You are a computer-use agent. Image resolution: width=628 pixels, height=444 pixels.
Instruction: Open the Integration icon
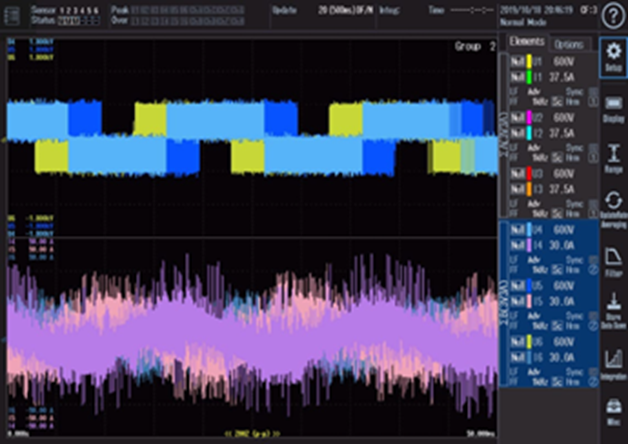[x=612, y=360]
